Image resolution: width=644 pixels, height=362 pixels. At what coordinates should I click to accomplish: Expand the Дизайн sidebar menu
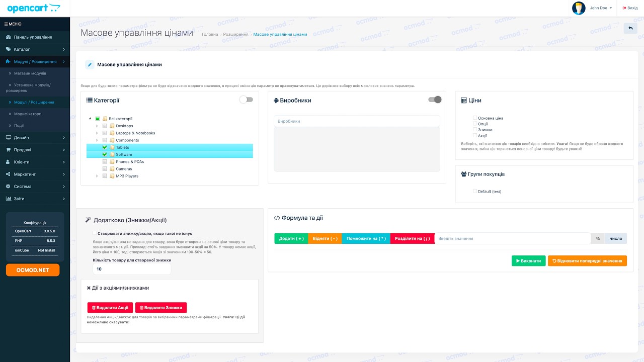coord(35,138)
